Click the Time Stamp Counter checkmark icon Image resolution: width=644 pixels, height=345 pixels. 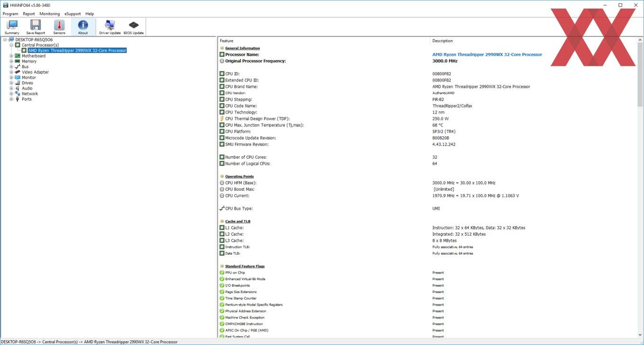pyautogui.click(x=222, y=298)
